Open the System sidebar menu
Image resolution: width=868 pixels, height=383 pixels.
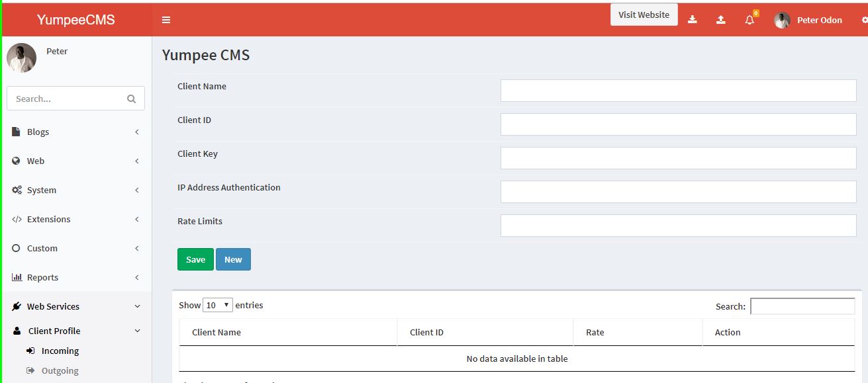[x=77, y=190]
